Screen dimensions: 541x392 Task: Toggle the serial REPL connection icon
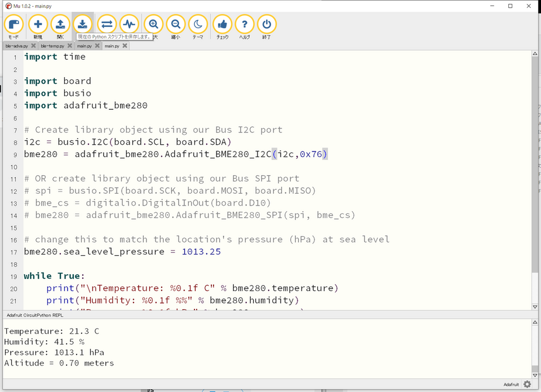[x=107, y=25]
